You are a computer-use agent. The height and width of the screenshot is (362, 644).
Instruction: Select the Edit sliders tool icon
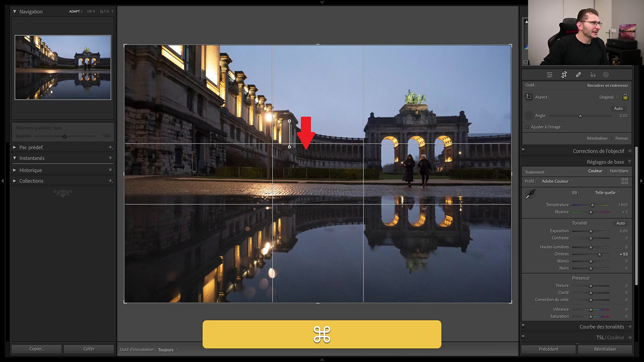pyautogui.click(x=549, y=75)
